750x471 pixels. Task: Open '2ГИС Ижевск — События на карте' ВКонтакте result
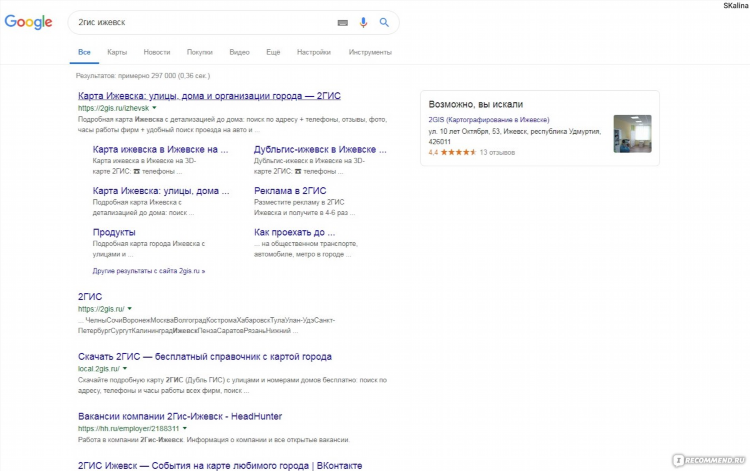tap(220, 465)
